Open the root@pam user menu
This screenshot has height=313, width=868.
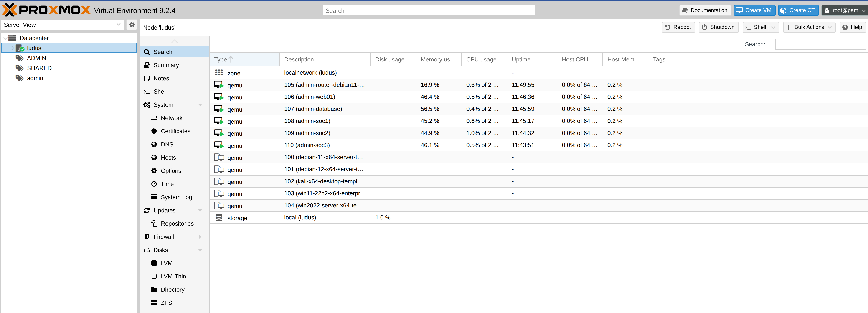click(x=845, y=10)
